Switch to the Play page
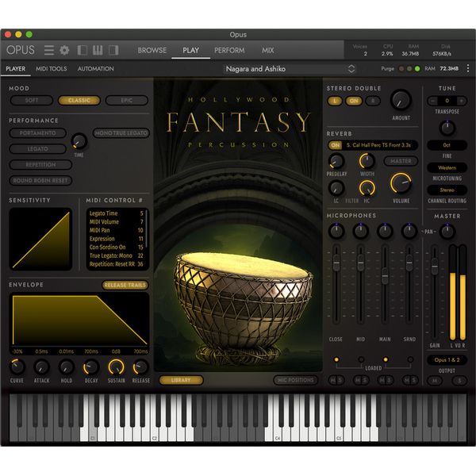This screenshot has width=476, height=476. (190, 50)
